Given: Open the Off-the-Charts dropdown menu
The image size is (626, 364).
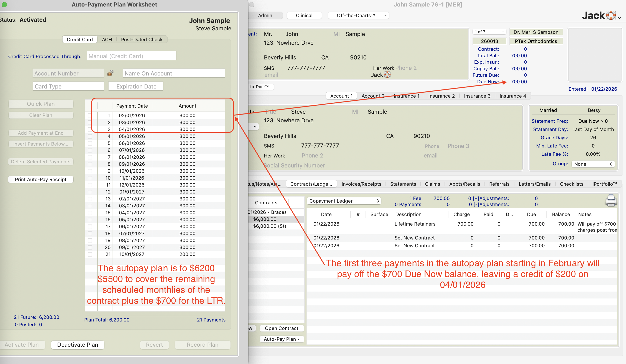Looking at the screenshot, I should pyautogui.click(x=358, y=15).
